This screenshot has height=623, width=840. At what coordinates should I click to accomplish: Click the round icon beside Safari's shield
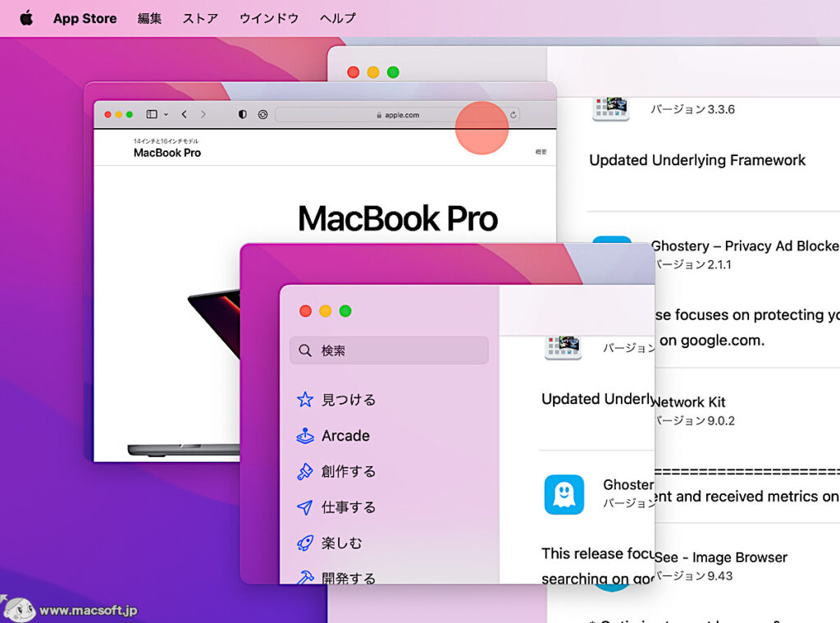[262, 114]
